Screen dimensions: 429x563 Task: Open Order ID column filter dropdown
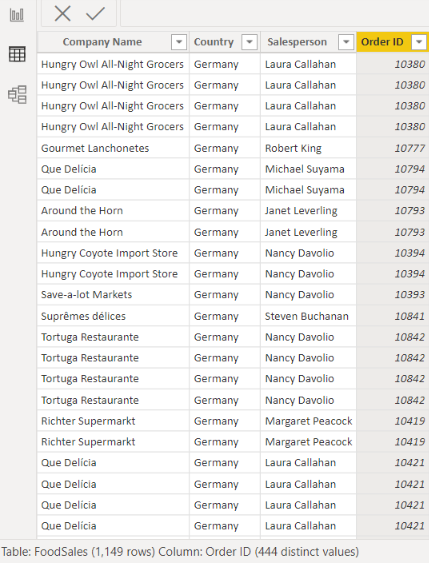pyautogui.click(x=419, y=42)
